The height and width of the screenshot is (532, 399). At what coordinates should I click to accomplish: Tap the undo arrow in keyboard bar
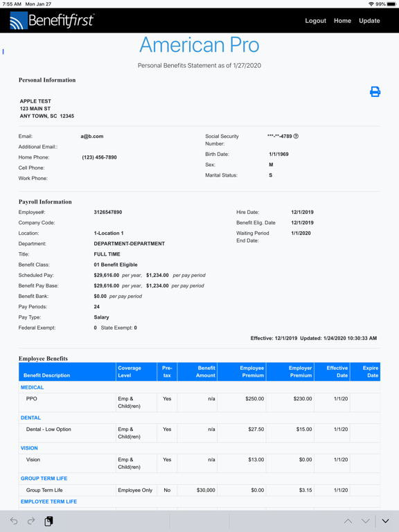[x=14, y=521]
